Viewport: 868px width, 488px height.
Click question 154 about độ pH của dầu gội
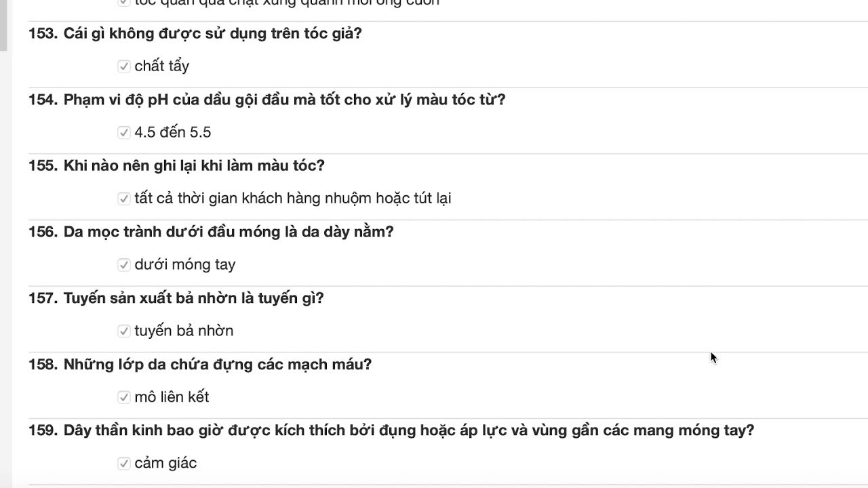tap(267, 100)
